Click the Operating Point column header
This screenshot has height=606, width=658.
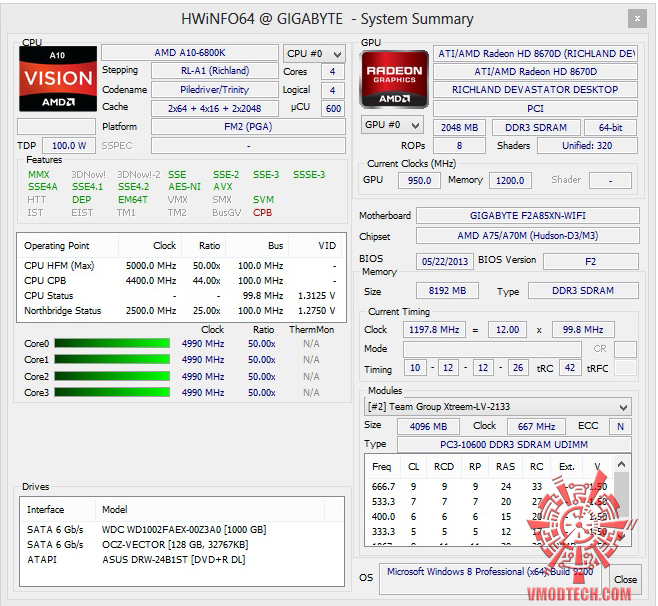[68, 246]
